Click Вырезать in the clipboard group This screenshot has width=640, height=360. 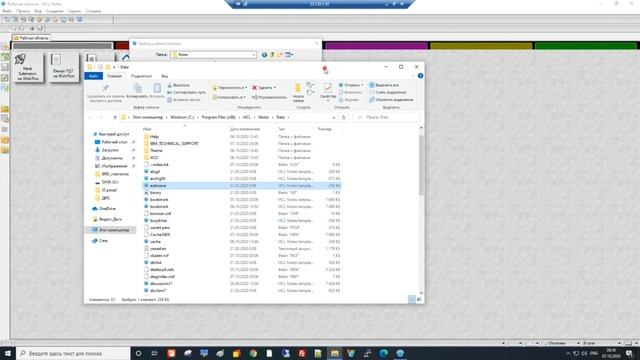pos(178,85)
